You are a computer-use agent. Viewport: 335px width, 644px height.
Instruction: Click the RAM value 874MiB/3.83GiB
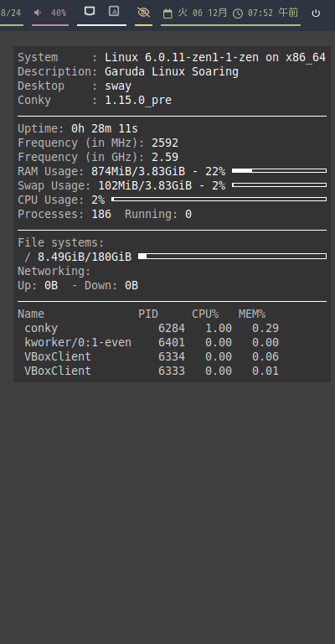(138, 171)
